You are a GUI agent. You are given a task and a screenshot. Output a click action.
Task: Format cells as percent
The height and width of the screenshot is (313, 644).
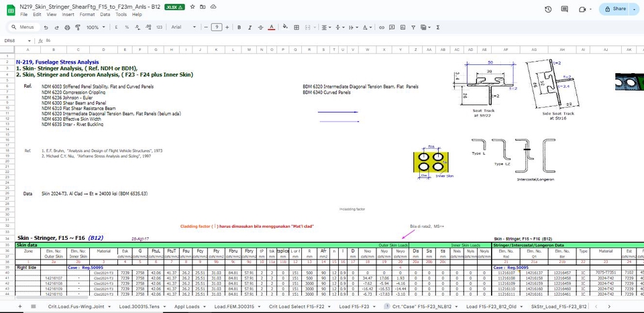pyautogui.click(x=127, y=27)
